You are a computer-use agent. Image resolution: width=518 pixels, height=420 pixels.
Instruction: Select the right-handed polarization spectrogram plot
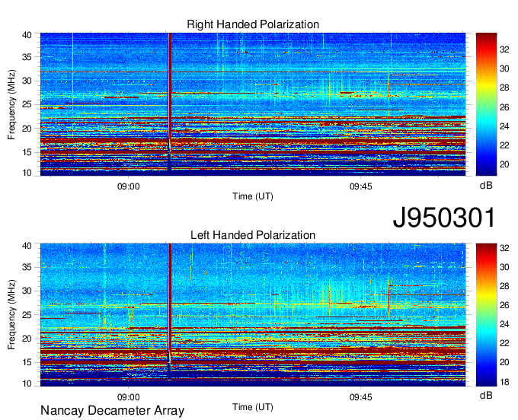(253, 104)
